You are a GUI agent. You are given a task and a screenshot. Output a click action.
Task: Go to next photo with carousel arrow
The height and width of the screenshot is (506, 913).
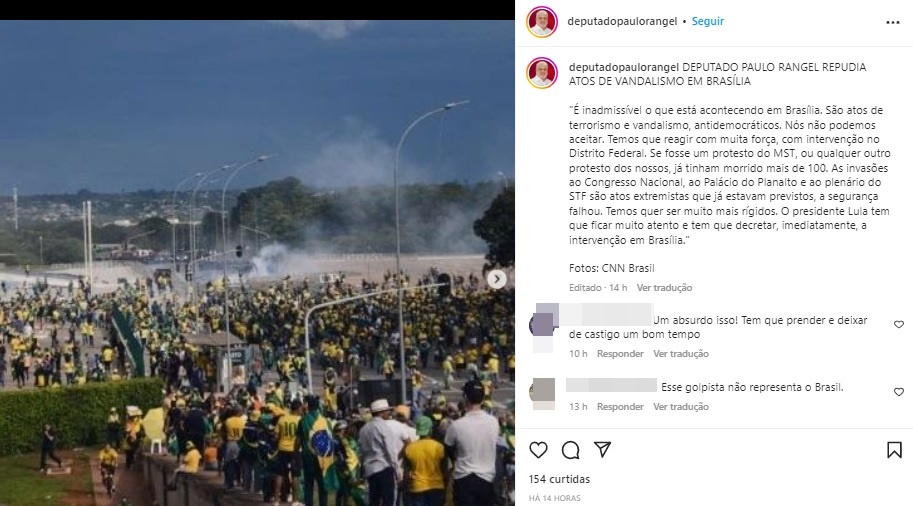click(x=497, y=279)
